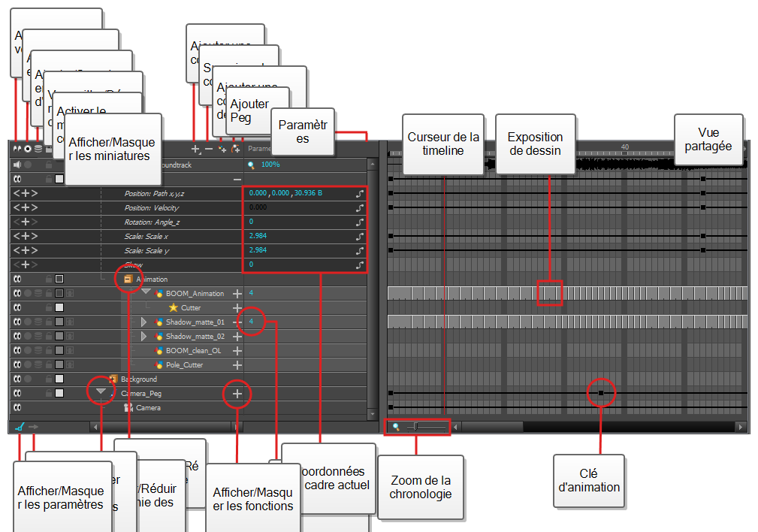Select the circled keyframe on the Camera_Peg track

tap(601, 393)
